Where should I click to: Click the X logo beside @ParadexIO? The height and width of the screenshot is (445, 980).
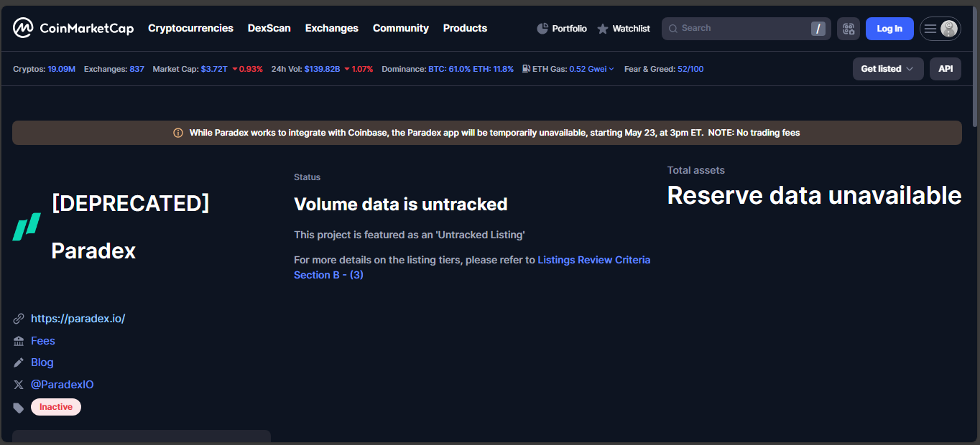pyautogui.click(x=19, y=385)
